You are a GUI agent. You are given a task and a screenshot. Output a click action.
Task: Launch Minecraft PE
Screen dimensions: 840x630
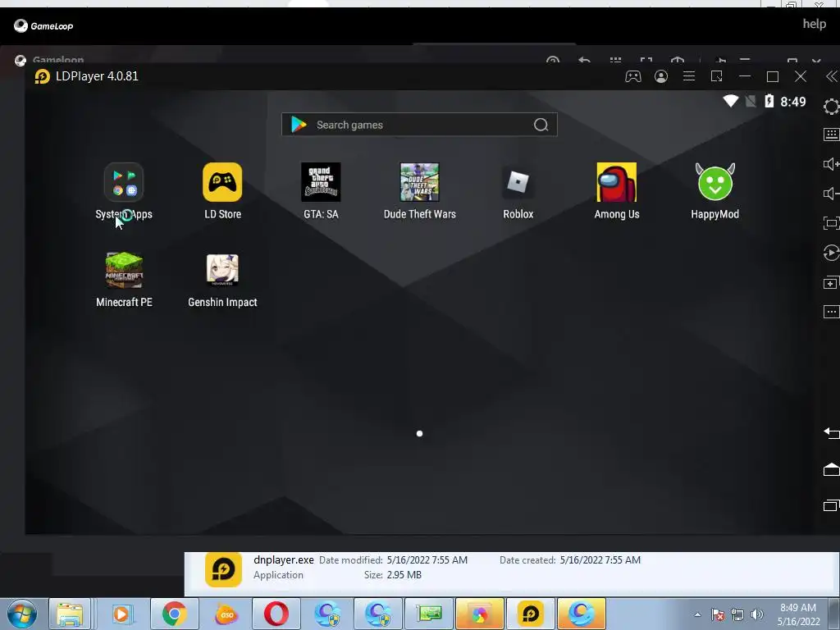point(124,270)
